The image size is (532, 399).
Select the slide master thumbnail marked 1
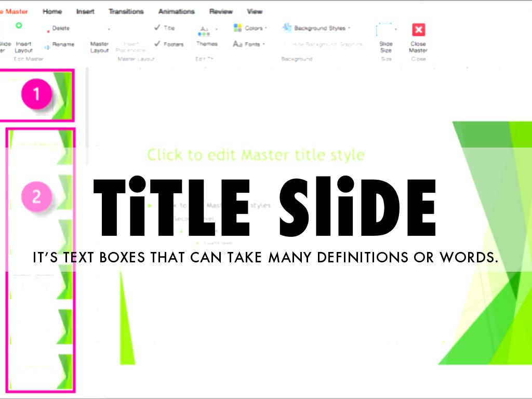(36, 95)
